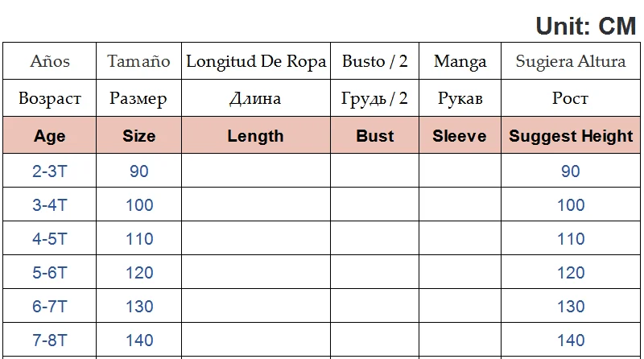Select the Manga header cell
Screen dimensions: 644x359
coord(460,61)
